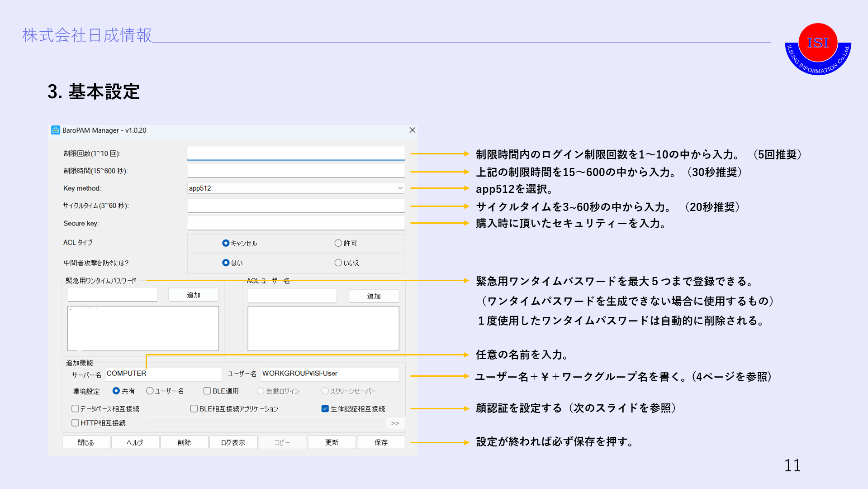Enable the BLE適用 checkbox
Screen dimensions: 868x489
[207, 391]
